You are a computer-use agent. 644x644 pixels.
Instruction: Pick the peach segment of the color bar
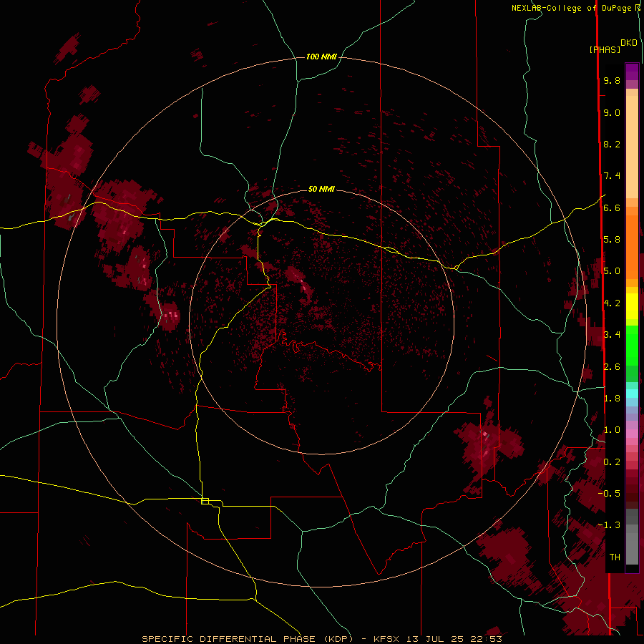coord(632,146)
